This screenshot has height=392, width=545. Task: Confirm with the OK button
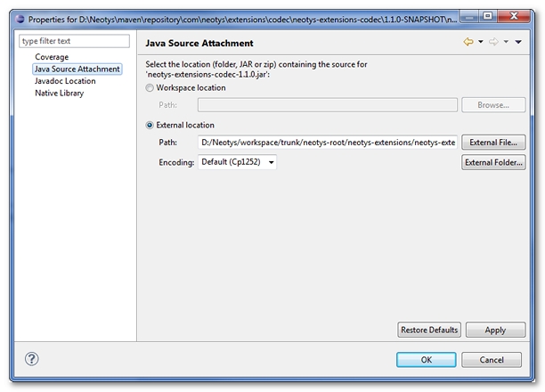tap(427, 360)
